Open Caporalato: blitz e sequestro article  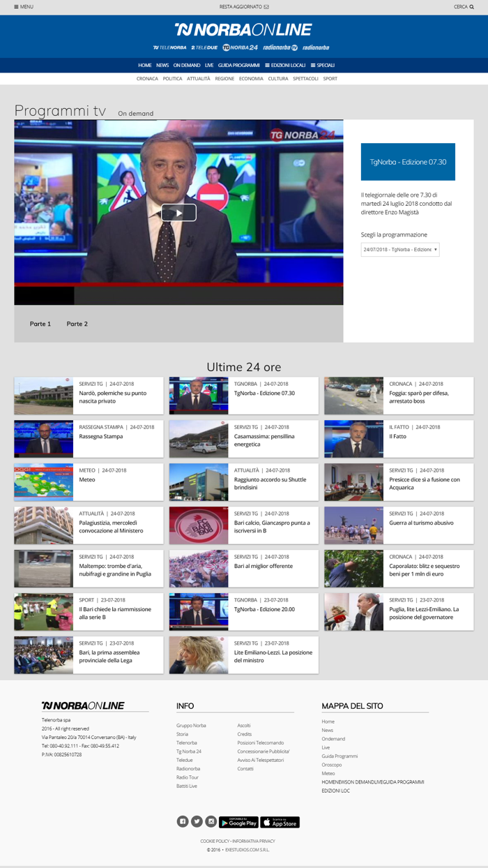[424, 570]
